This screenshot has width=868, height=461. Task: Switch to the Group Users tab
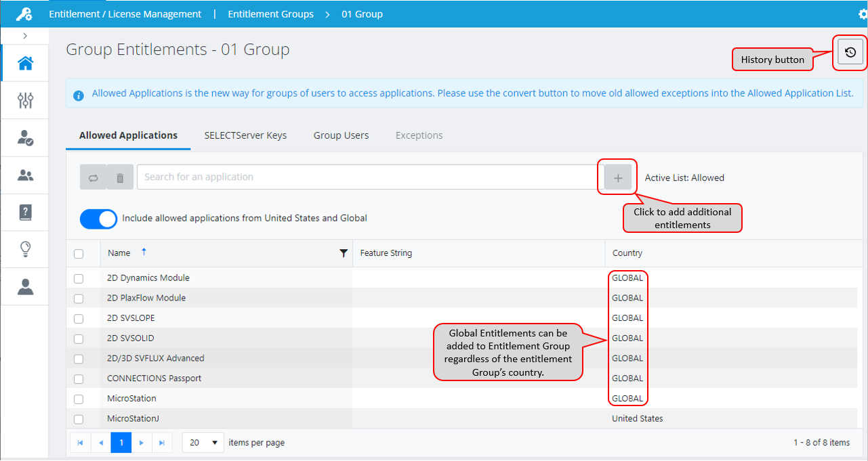[x=341, y=135]
